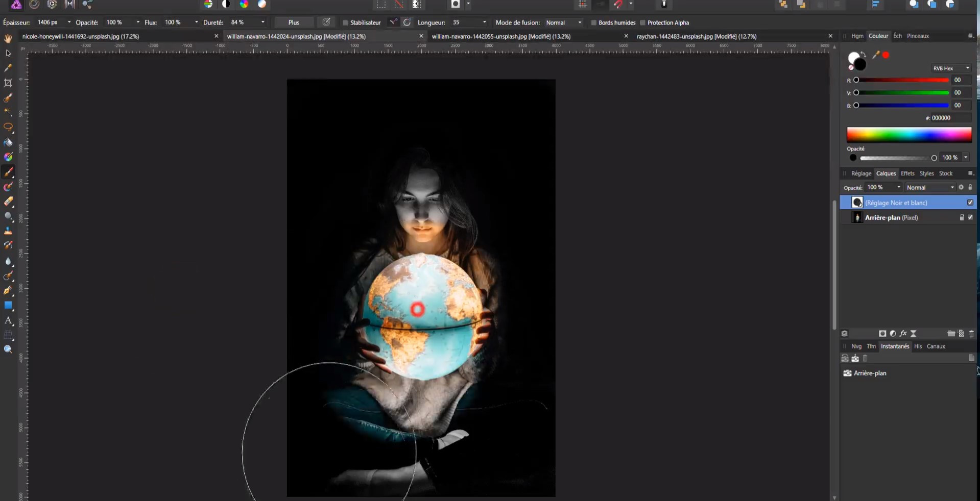Open layer effects fx icon

coord(903,334)
